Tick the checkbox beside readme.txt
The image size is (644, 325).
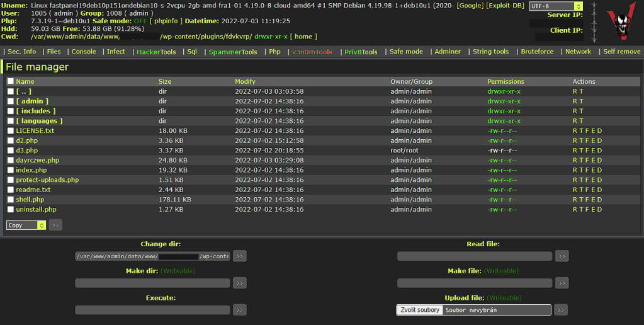pyautogui.click(x=10, y=190)
